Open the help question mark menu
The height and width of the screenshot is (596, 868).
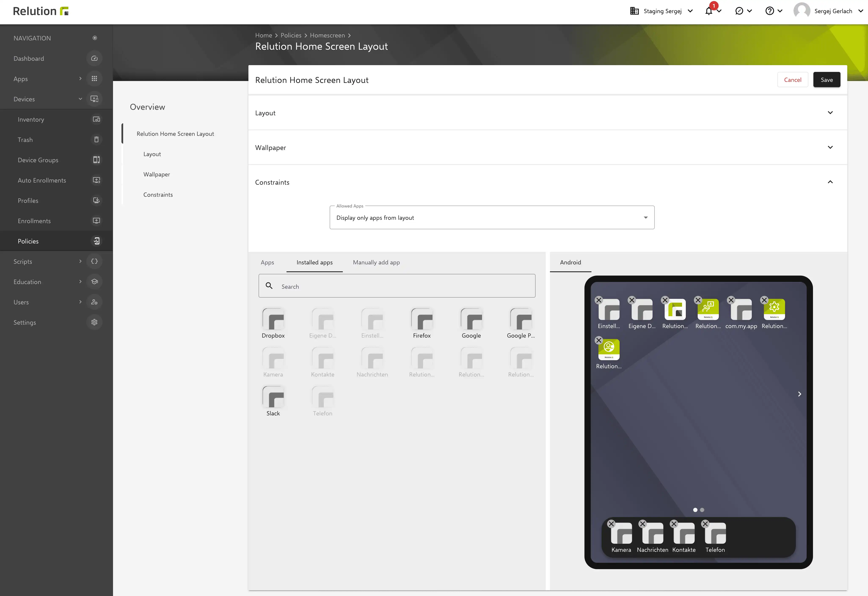tap(769, 11)
